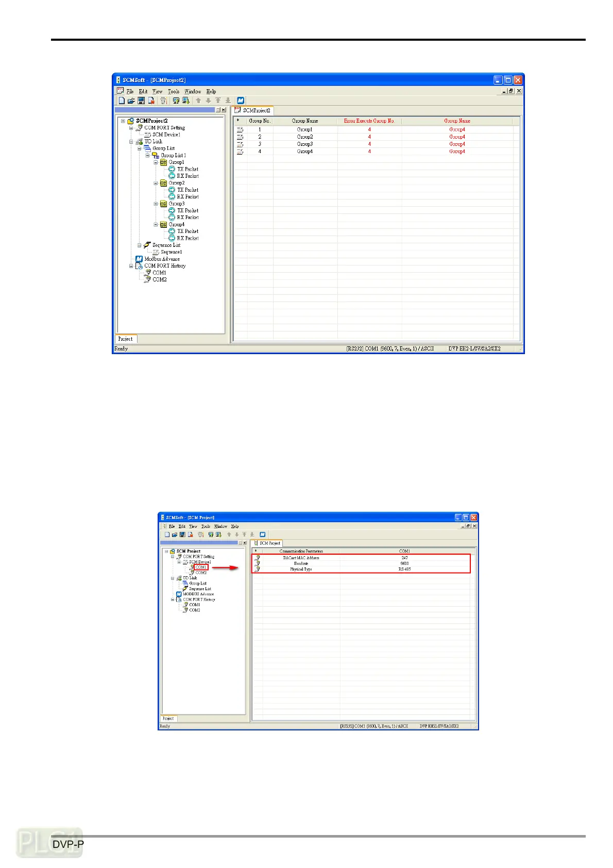This screenshot has width=613, height=868.
Task: Select Group List in SCM Project window tree
Action: pyautogui.click(x=198, y=583)
